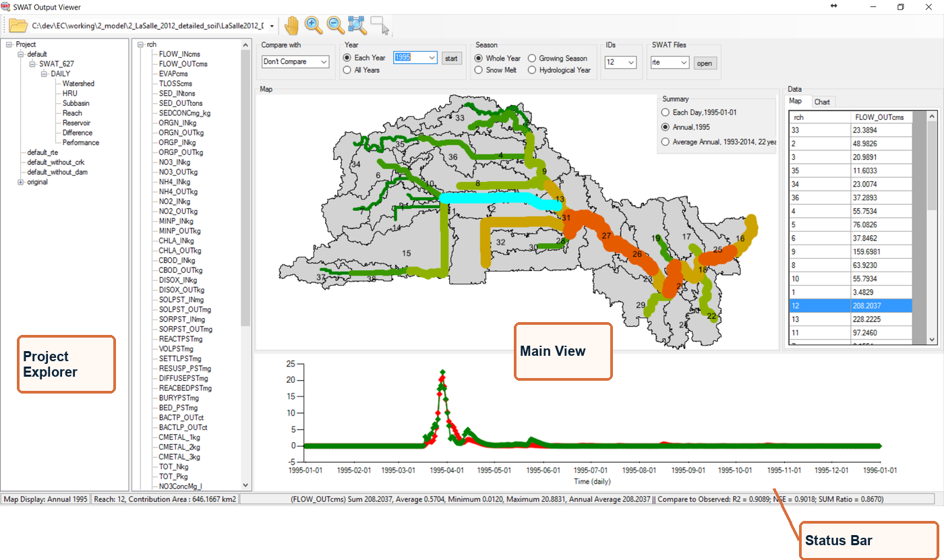Select FLOW_OUTcms variable
This screenshot has width=944, height=560.
(x=183, y=64)
